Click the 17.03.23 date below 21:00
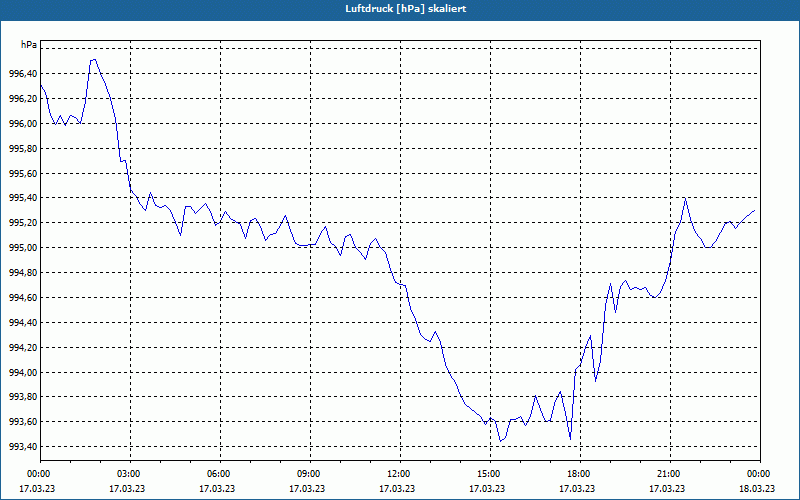 667,489
